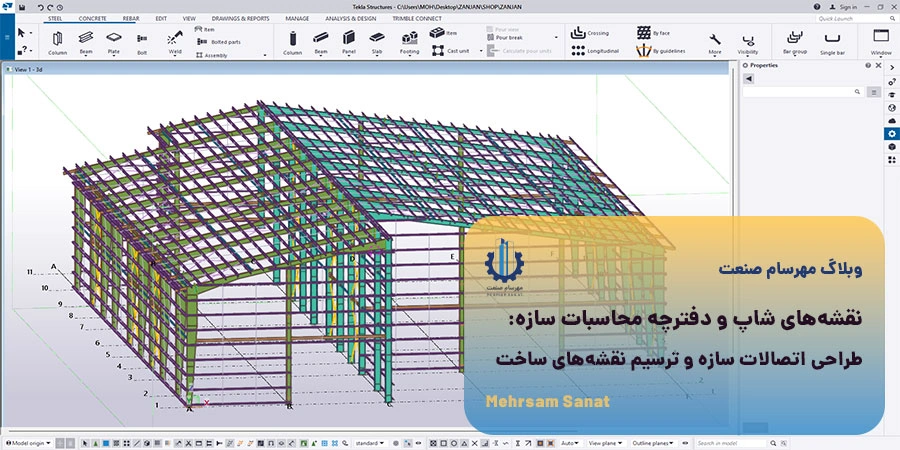Open the Auto dropdown in status toolbar
Viewport: 900px width, 450px height.
point(569,443)
